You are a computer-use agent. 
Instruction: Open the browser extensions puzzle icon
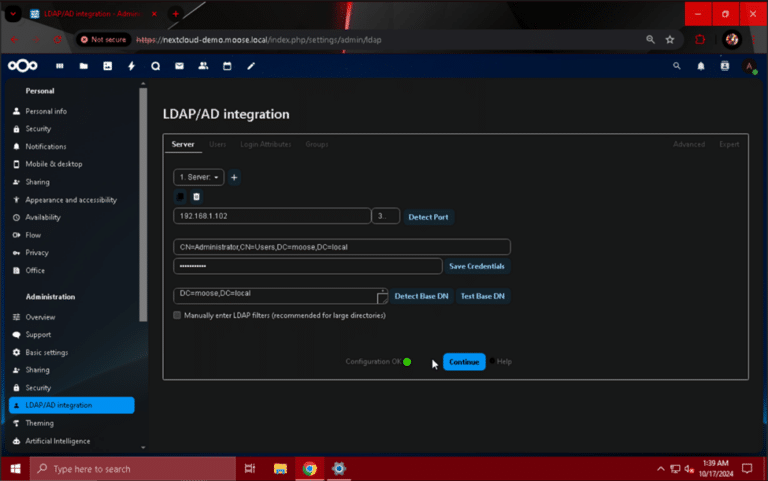(700, 40)
